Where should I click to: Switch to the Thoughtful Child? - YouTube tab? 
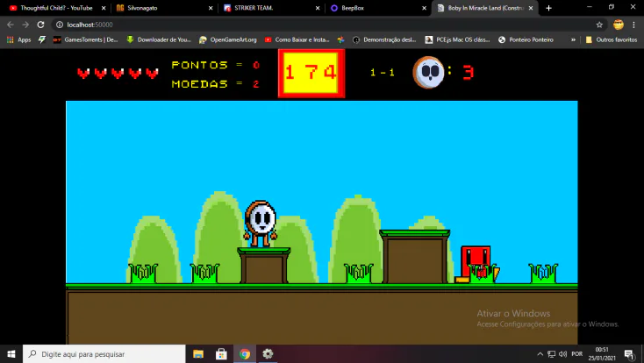click(56, 8)
